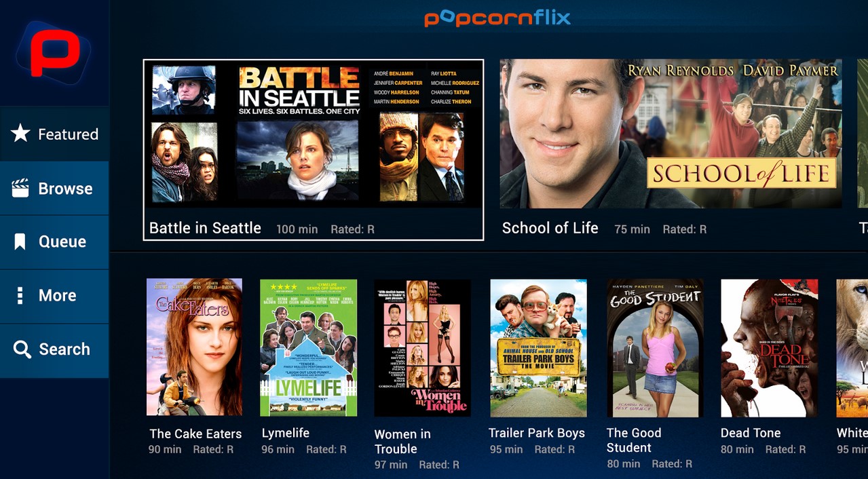This screenshot has width=868, height=479.
Task: Click the red Popcornflix P logo icon
Action: point(54,52)
